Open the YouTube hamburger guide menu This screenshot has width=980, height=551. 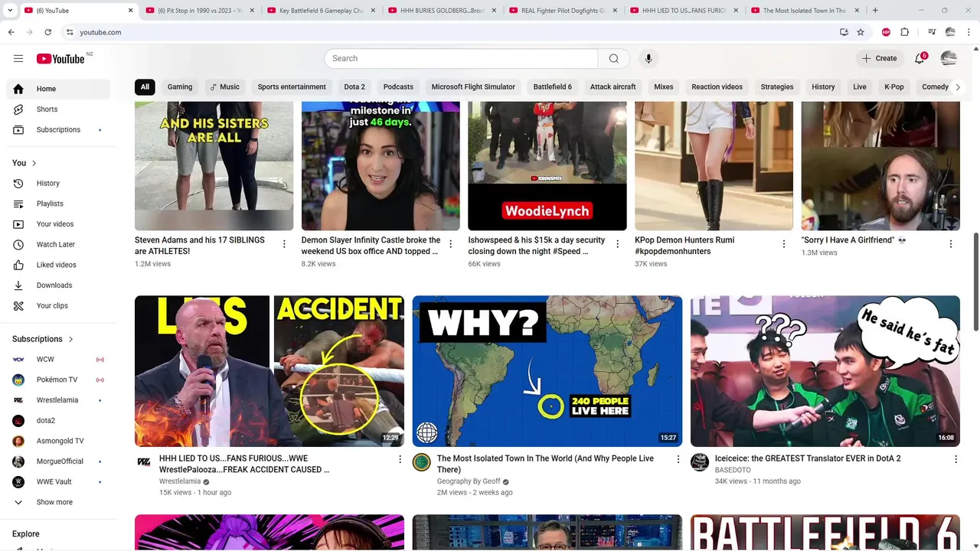click(18, 58)
